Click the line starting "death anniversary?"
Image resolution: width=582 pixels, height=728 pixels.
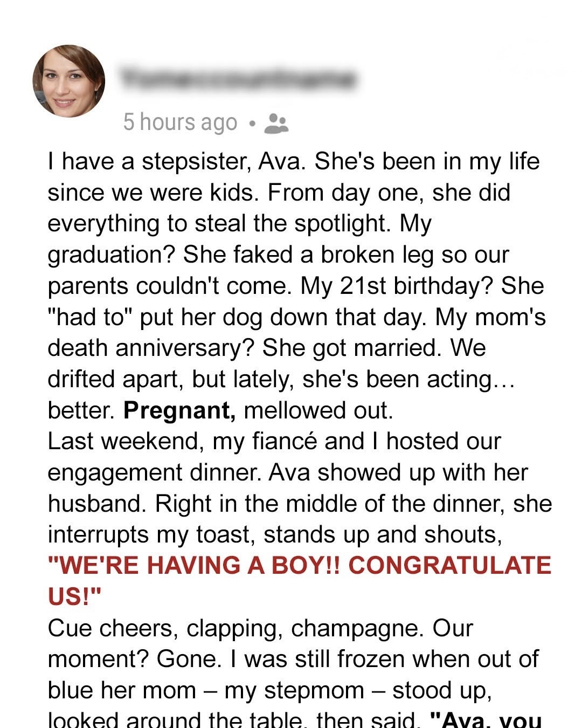266,348
